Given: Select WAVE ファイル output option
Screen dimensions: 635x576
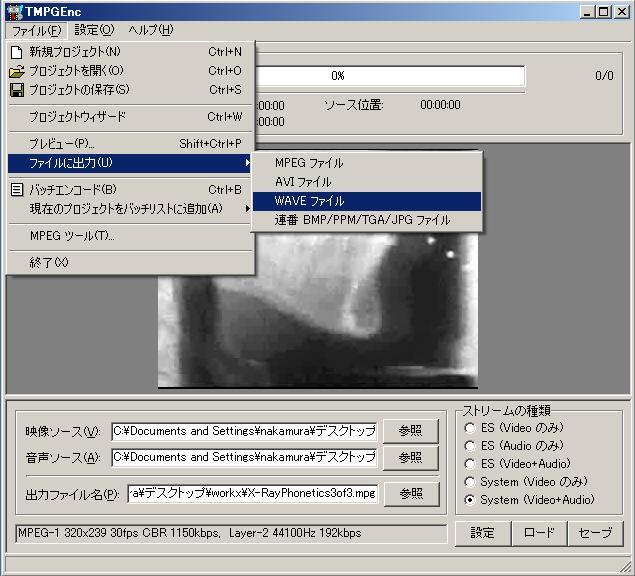Looking at the screenshot, I should 367,201.
